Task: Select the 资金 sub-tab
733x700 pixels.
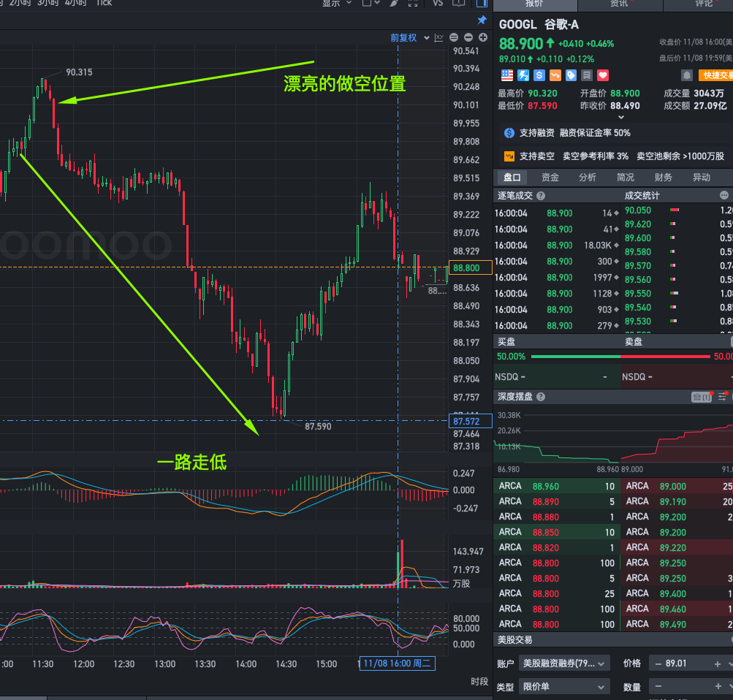Action: click(x=550, y=178)
